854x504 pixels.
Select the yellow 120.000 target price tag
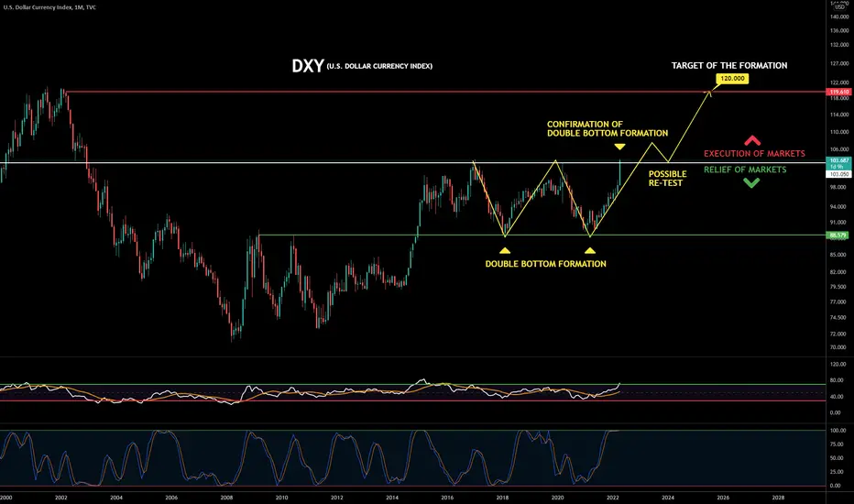pos(732,79)
